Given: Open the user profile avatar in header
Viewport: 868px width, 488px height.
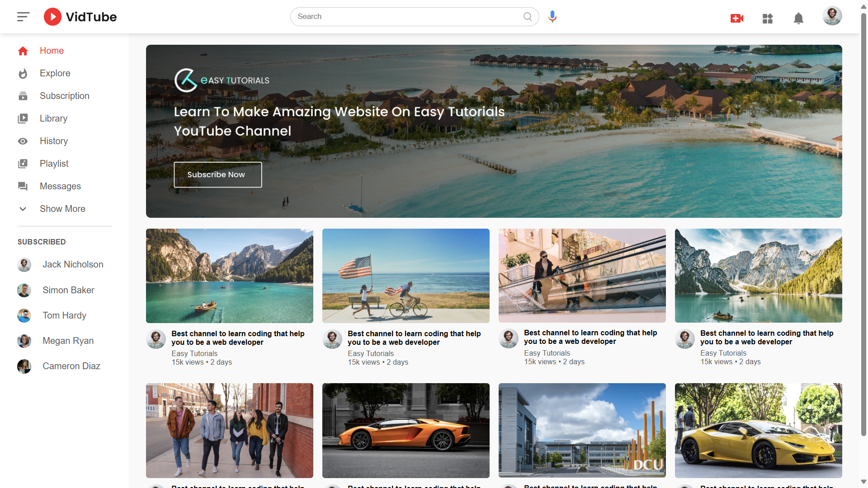Looking at the screenshot, I should [x=832, y=16].
